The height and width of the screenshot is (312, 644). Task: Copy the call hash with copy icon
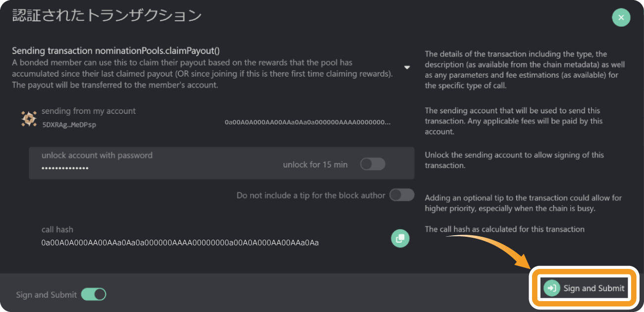tap(400, 238)
